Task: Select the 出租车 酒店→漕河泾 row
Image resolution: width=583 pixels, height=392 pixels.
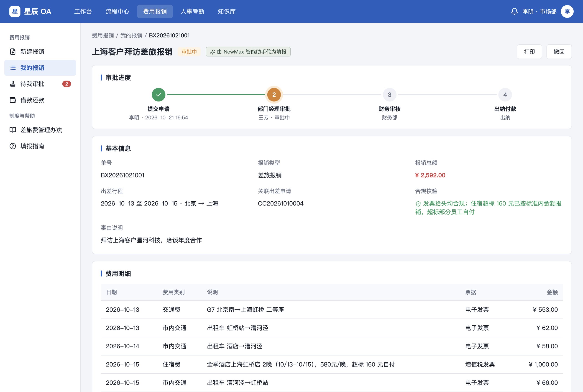Action: click(332, 346)
